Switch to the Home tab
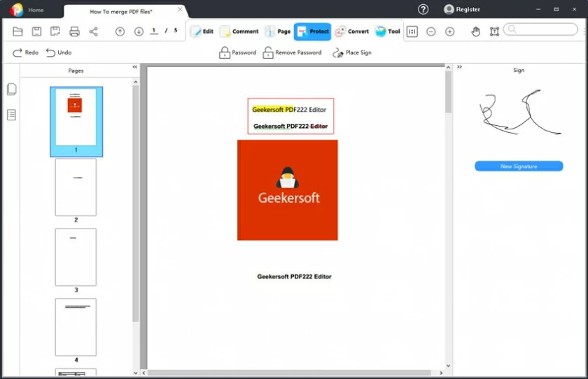 36,10
